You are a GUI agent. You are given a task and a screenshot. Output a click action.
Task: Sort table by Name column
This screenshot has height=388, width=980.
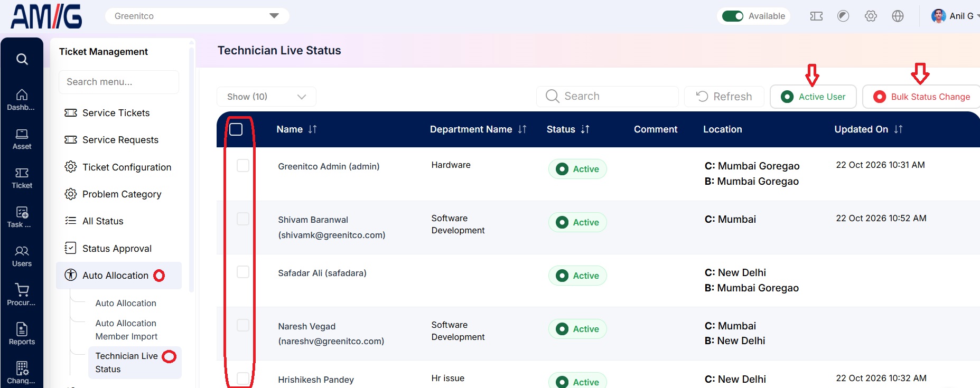313,129
